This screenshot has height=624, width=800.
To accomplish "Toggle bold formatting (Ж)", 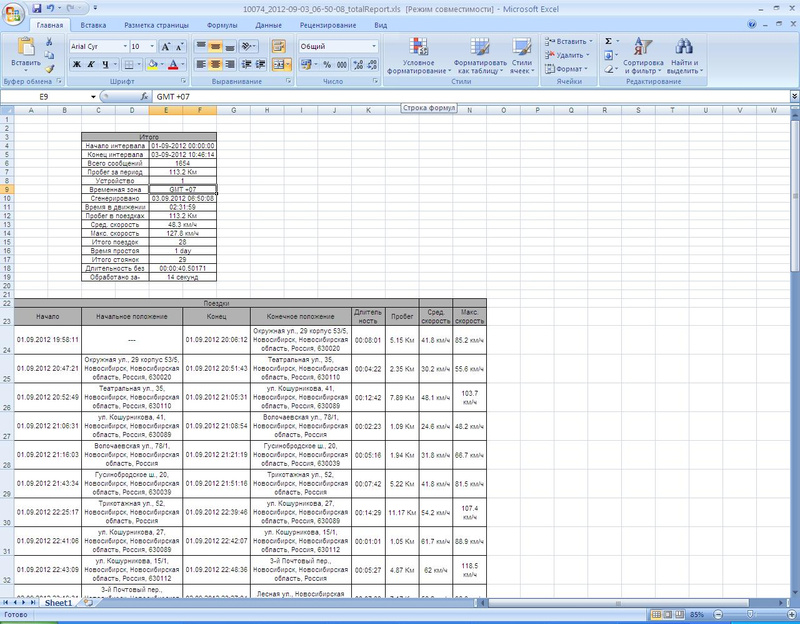I will 76,64.
